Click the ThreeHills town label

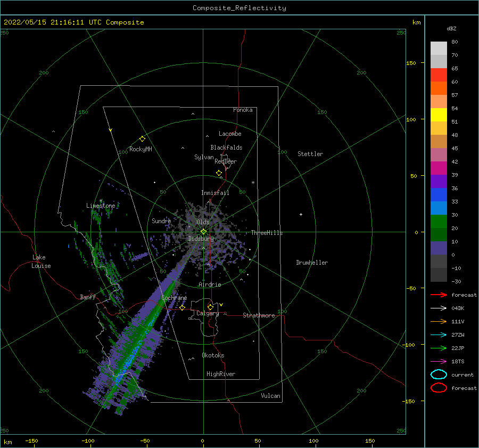point(267,233)
